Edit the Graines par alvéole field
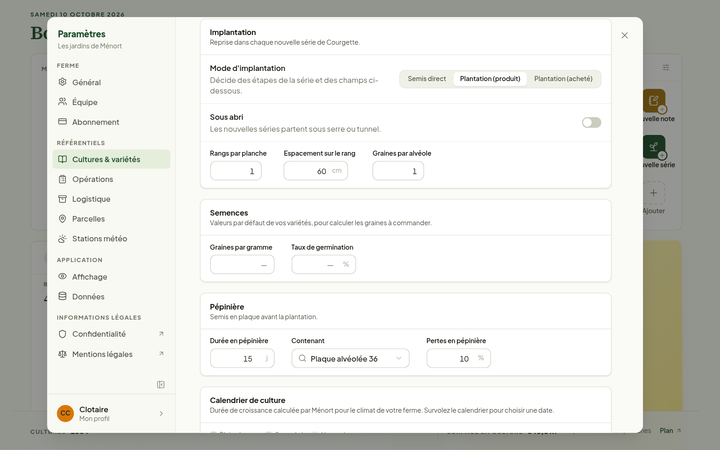Viewport: 720px width, 450px height. click(398, 171)
